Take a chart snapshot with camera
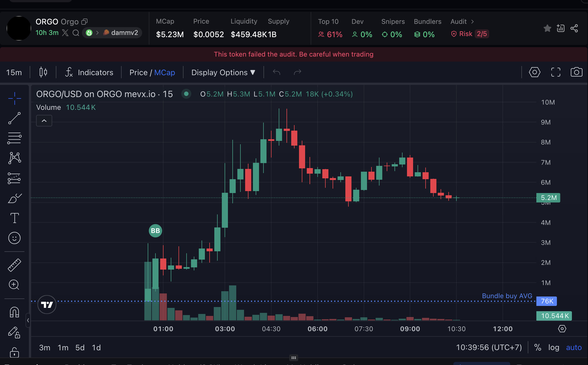 coord(577,72)
